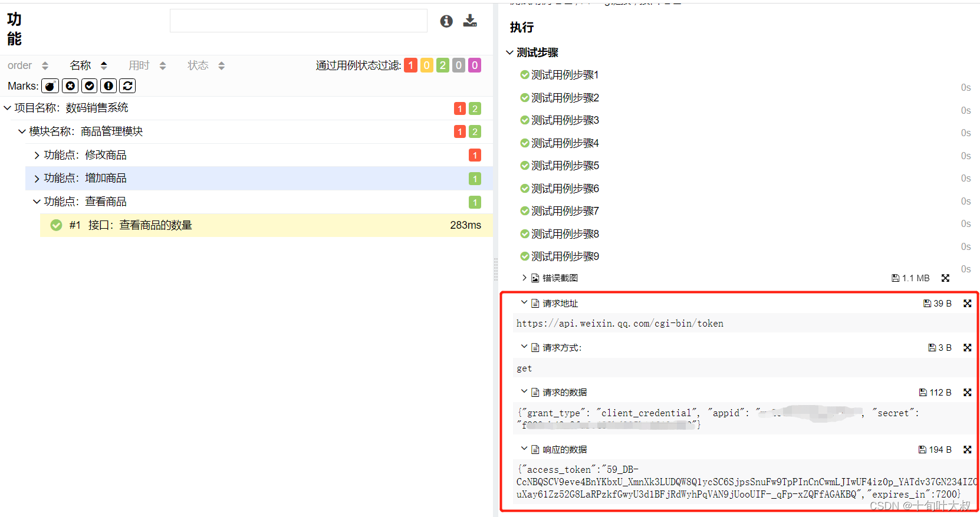Screen dimensions: 980x517
Task: Collapse the 项目名称: 数码销售系统 node
Action: tap(8, 108)
